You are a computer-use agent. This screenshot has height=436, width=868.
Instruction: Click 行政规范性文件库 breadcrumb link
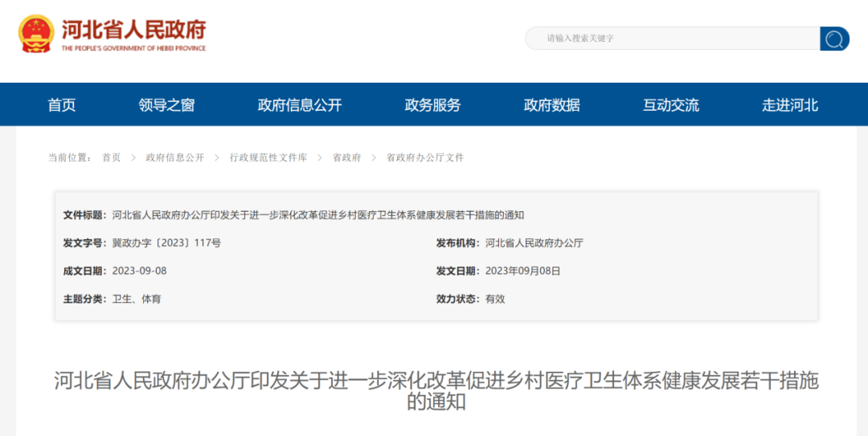pyautogui.click(x=268, y=157)
